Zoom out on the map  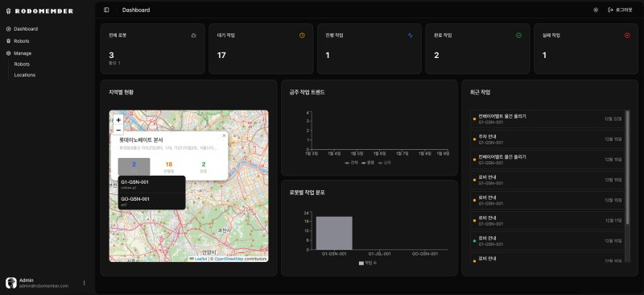tap(118, 130)
